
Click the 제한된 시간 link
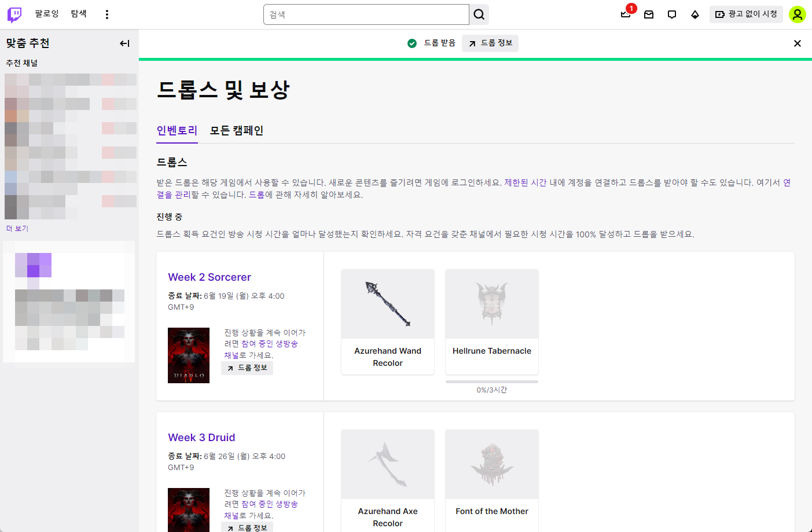pos(526,183)
